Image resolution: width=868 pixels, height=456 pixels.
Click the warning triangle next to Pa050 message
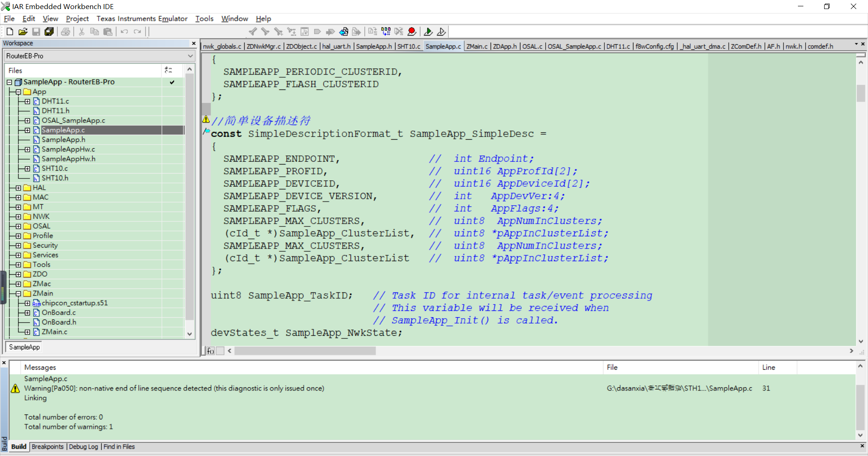coord(15,388)
